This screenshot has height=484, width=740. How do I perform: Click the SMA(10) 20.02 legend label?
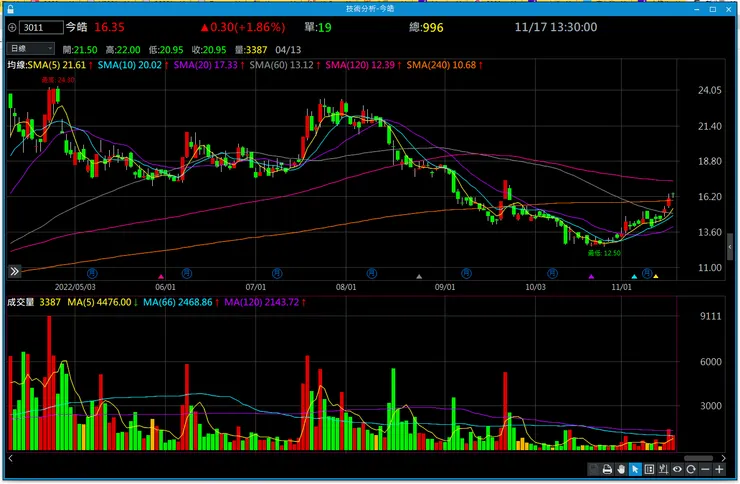click(x=130, y=65)
